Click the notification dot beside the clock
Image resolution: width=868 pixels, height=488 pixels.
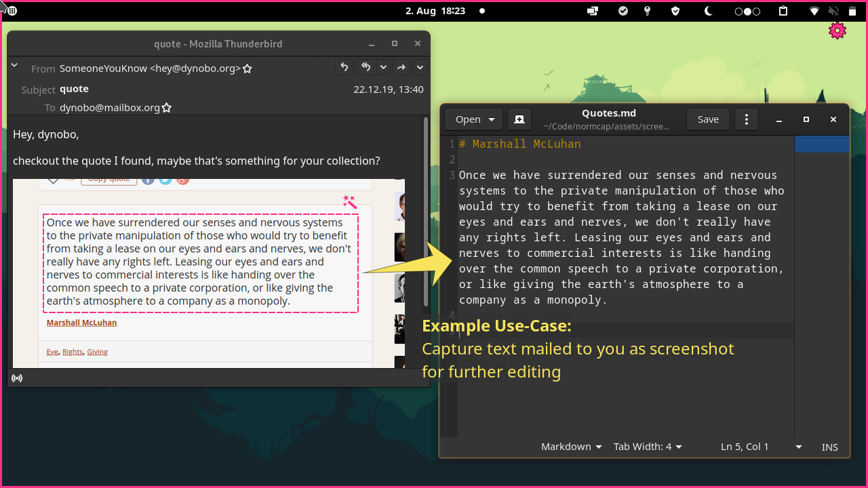(482, 11)
